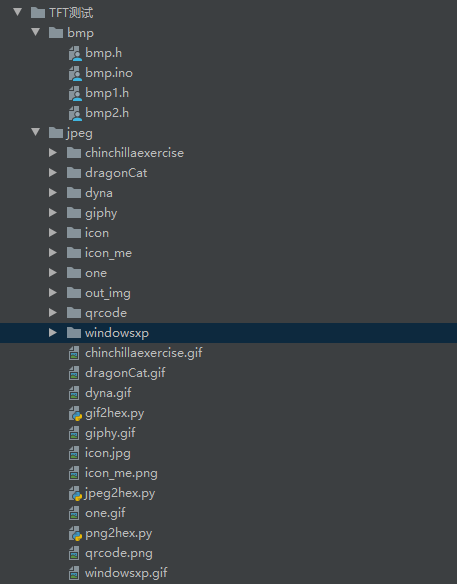457x584 pixels.
Task: Click the qrcode.png image file icon
Action: point(74,553)
